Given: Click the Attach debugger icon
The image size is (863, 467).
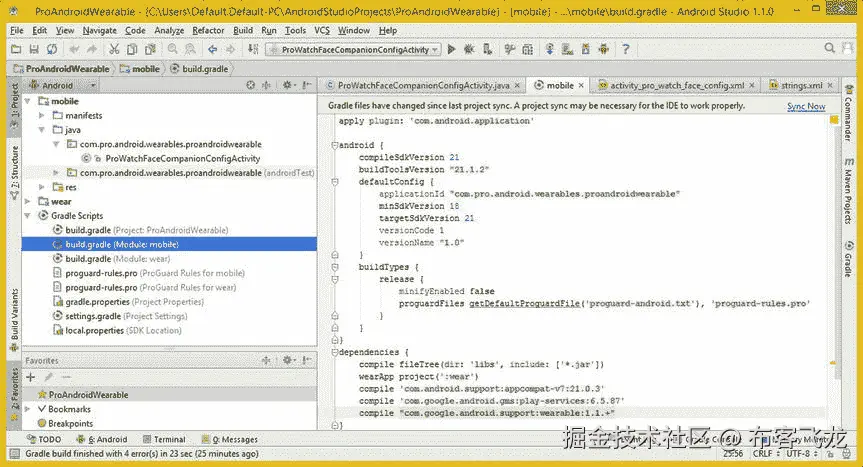Looking at the screenshot, I should pyautogui.click(x=487, y=50).
